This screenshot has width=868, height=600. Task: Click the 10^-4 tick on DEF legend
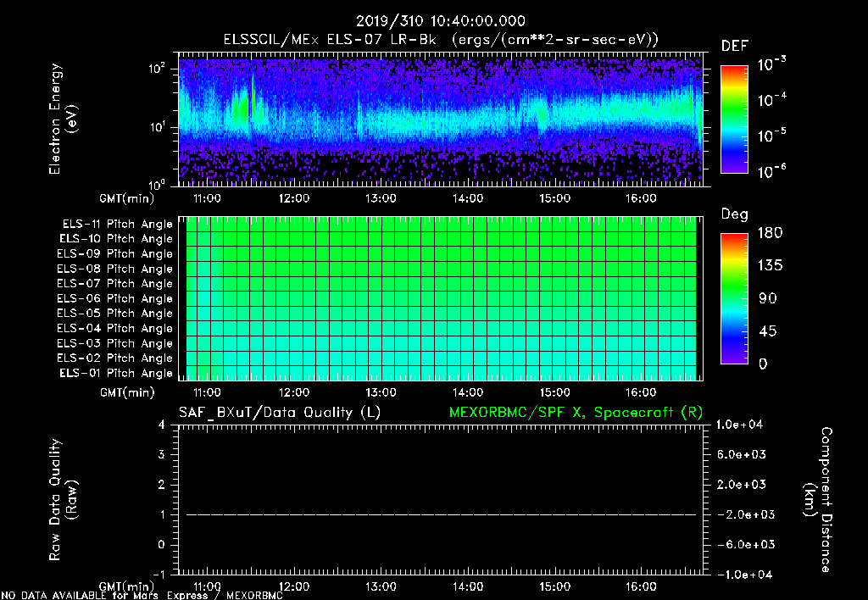771,100
